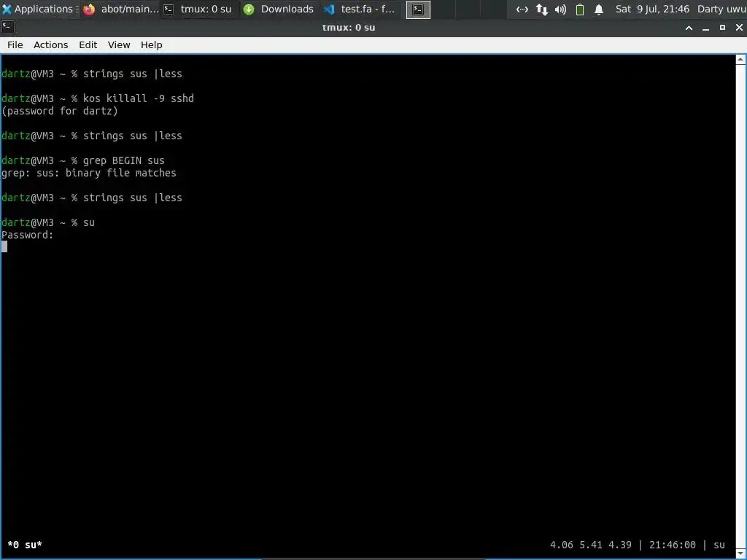Switch to the Firefox abot/main taskbar window

[x=121, y=9]
